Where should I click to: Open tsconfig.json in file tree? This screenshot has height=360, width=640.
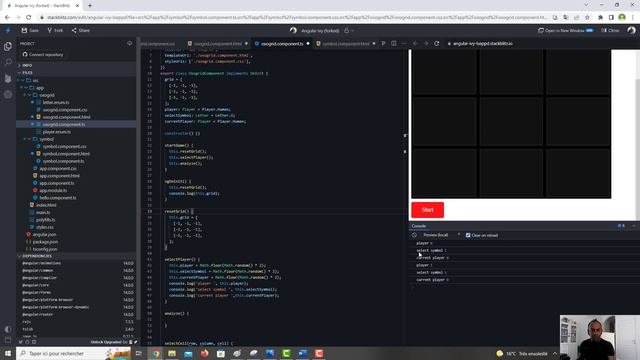[45, 249]
